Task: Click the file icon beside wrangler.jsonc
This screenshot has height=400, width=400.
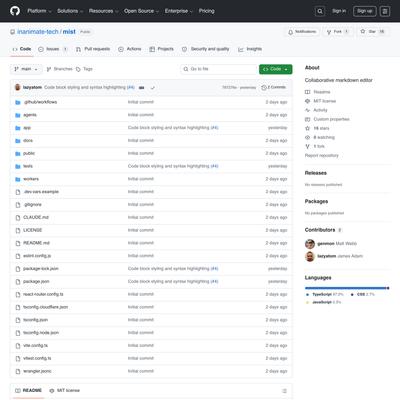Action: (18, 371)
